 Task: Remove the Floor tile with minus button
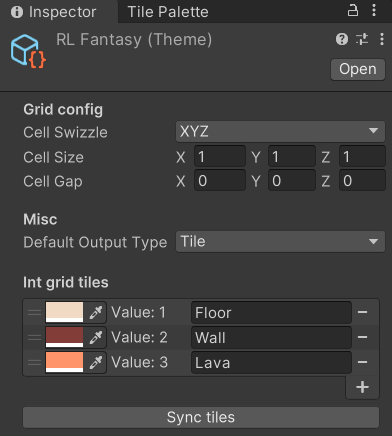362,312
